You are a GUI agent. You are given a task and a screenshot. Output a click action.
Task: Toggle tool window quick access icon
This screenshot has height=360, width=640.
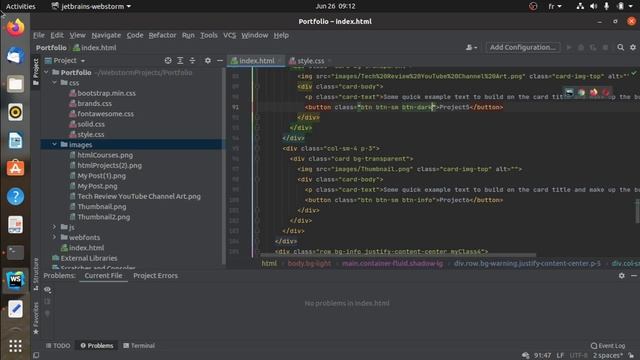coord(36,356)
